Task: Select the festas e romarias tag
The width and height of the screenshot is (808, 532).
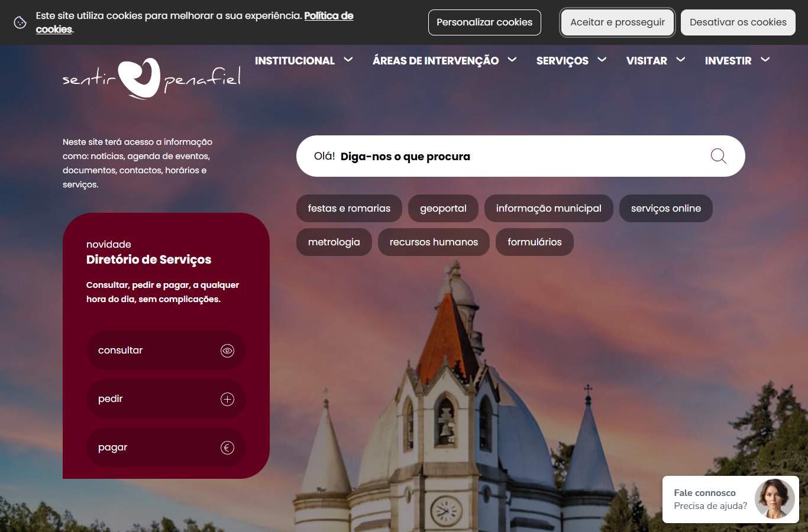Action: (x=349, y=209)
